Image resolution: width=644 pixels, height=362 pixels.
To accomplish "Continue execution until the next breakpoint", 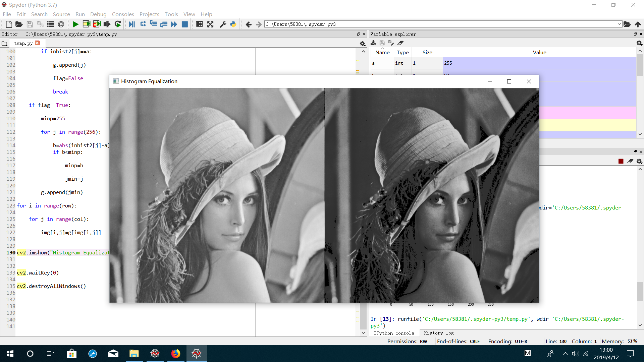I will pyautogui.click(x=174, y=24).
